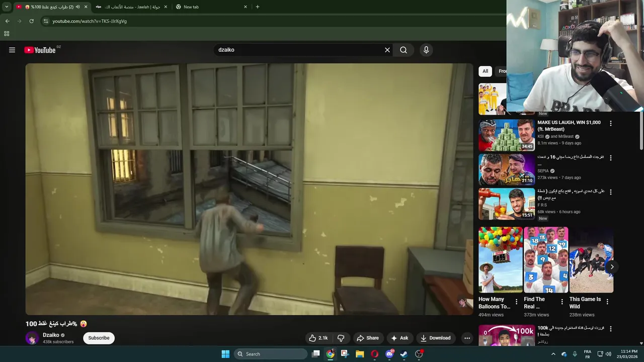Screen dimensions: 644x362
Task: Go back to the previous page
Action: coord(7,21)
